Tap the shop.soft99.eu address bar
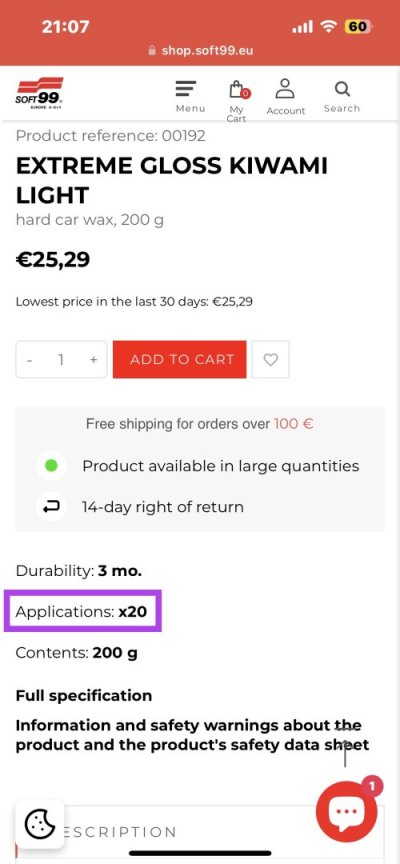This screenshot has height=864, width=400. 200,51
